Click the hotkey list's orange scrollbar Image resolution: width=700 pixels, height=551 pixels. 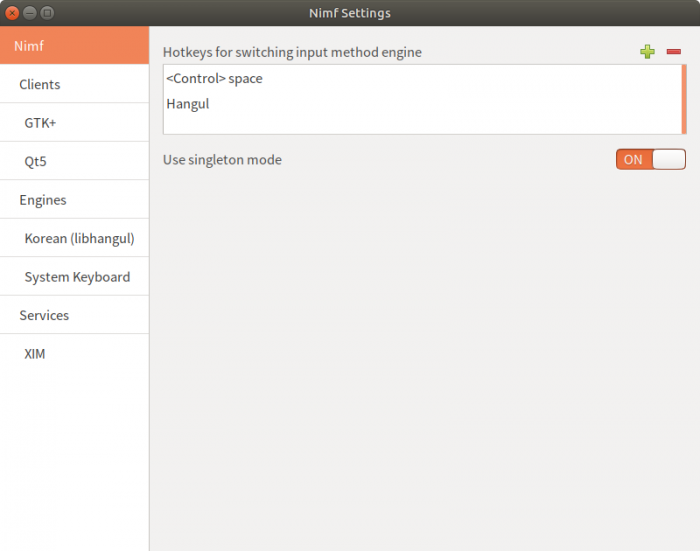[684, 99]
